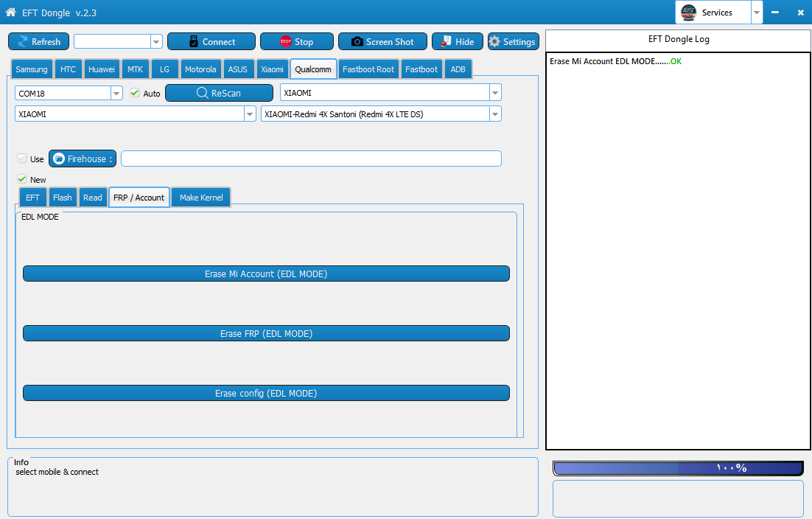Close the EFT Dongle window
The image size is (812, 519).
coord(800,13)
